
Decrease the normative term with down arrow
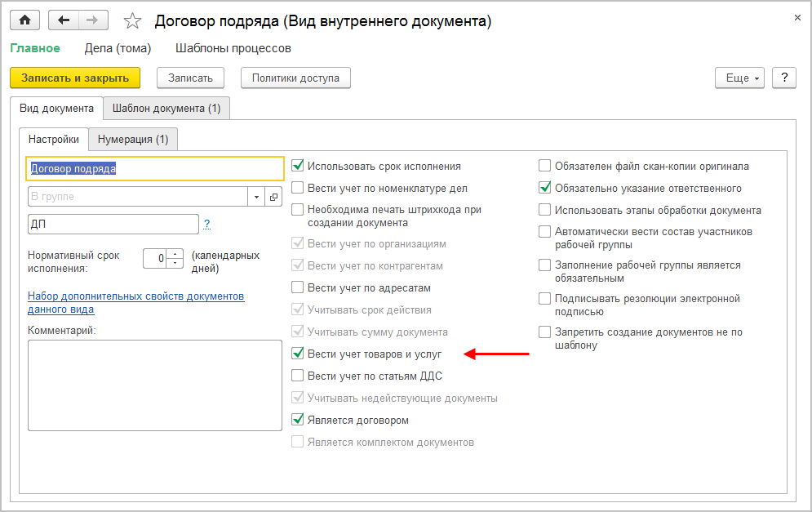(175, 262)
